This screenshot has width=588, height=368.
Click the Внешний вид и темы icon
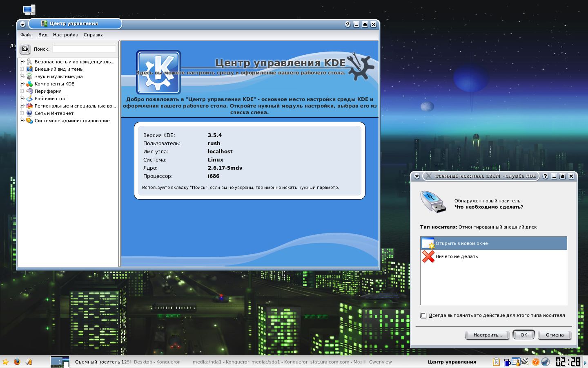(x=29, y=69)
